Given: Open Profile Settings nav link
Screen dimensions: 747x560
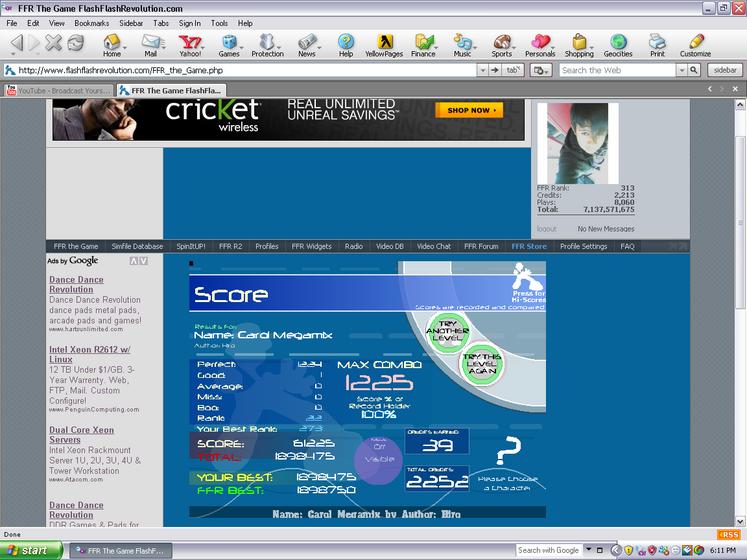Looking at the screenshot, I should pos(583,246).
